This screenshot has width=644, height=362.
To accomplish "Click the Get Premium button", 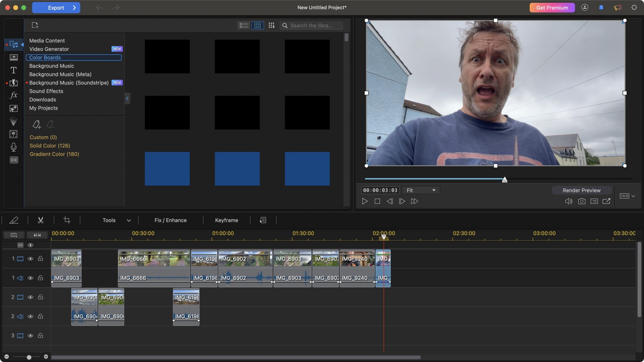I will 552,7.
